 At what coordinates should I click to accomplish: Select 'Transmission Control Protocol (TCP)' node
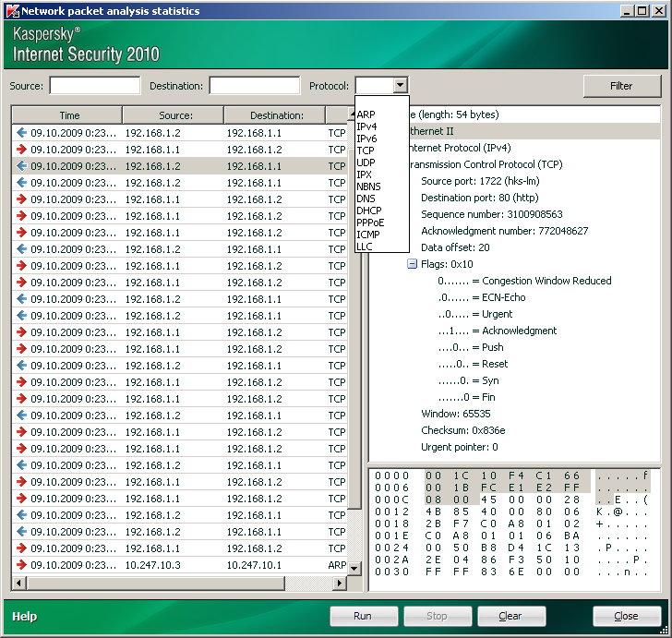click(486, 164)
